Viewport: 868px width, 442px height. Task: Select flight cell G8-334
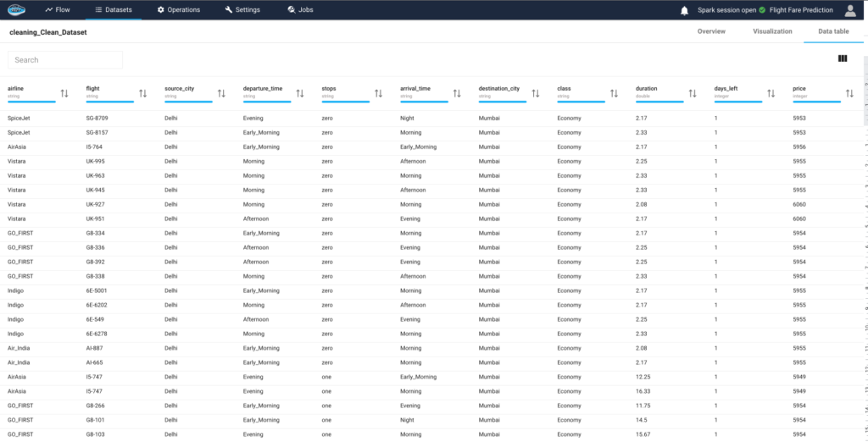coord(96,234)
